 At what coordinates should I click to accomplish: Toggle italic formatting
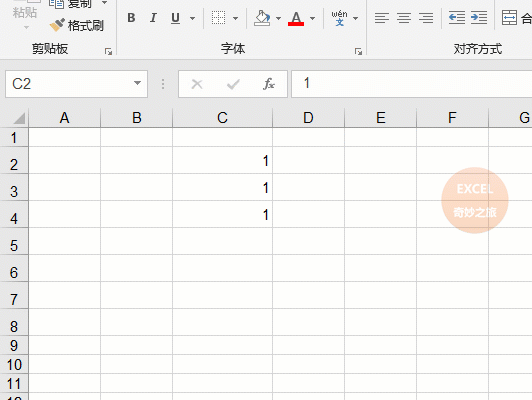[153, 18]
